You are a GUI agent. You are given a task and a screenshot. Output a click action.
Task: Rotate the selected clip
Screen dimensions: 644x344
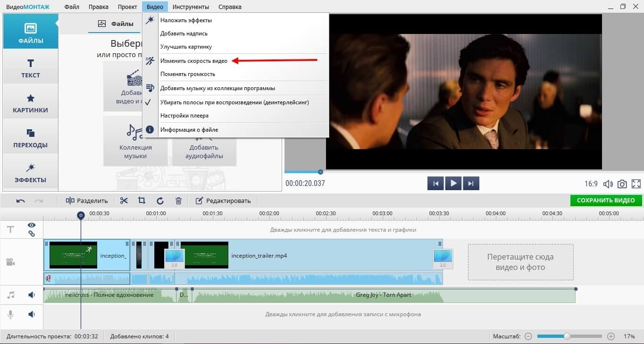click(x=160, y=201)
